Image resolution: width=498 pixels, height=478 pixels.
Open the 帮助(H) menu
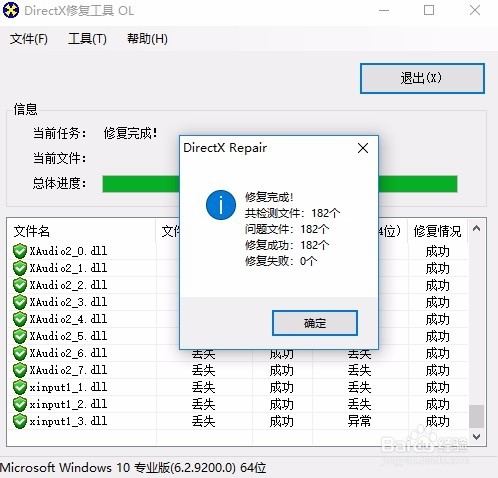click(x=147, y=39)
